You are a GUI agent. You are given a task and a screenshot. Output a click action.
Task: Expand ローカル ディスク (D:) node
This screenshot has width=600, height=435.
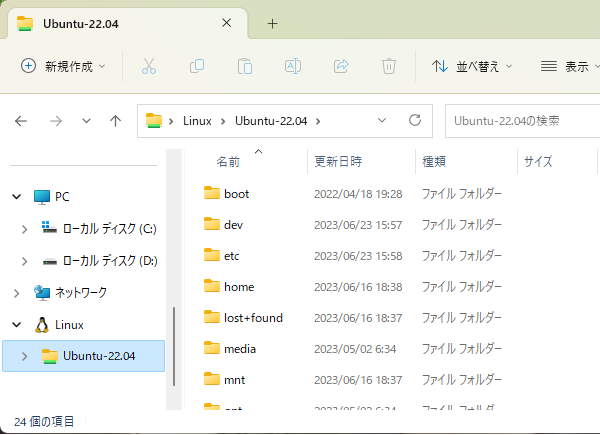coord(24,261)
